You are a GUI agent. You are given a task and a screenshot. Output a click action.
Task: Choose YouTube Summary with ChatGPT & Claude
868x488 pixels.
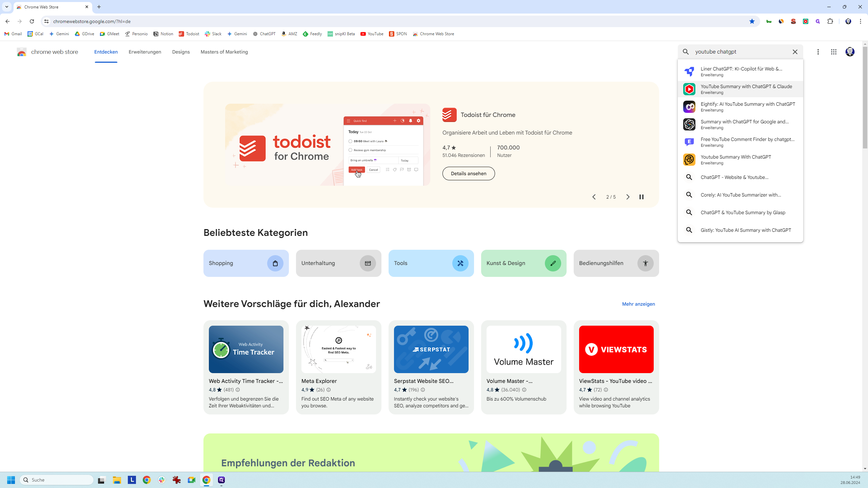pyautogui.click(x=740, y=89)
